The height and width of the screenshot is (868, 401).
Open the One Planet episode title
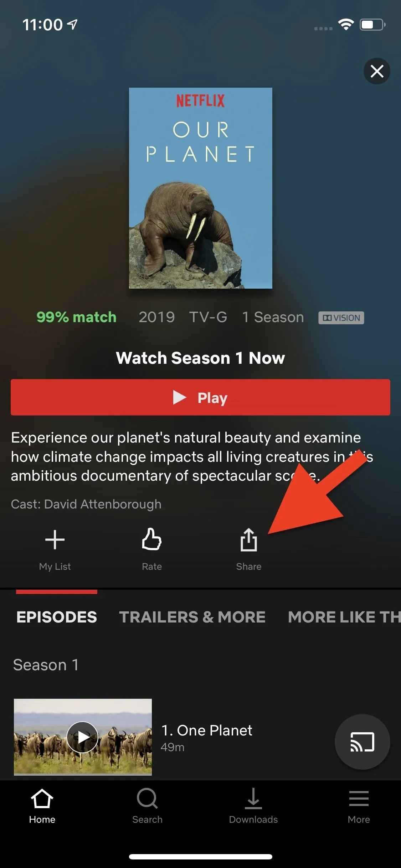[x=207, y=730]
